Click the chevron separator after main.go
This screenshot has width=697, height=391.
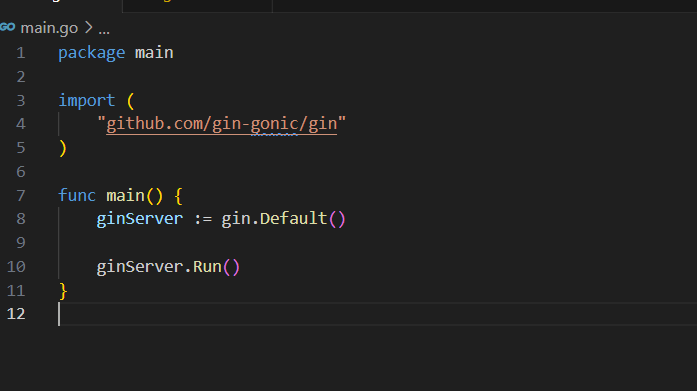click(88, 28)
